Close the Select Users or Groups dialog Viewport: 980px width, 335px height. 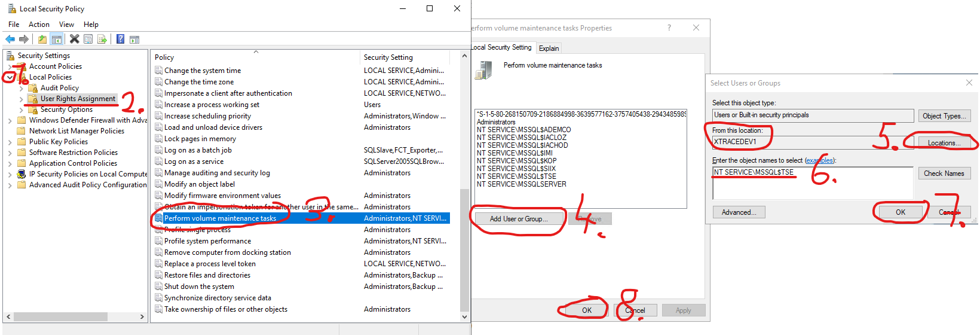(x=969, y=83)
